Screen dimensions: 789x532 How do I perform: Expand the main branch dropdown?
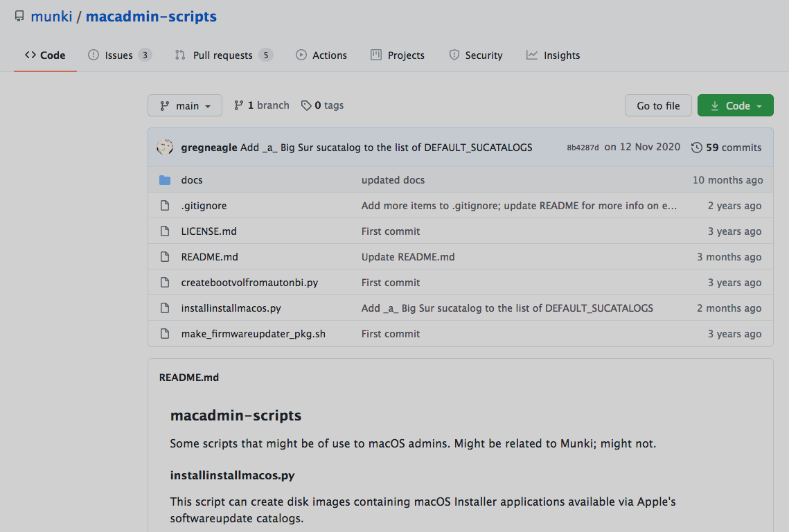[185, 106]
